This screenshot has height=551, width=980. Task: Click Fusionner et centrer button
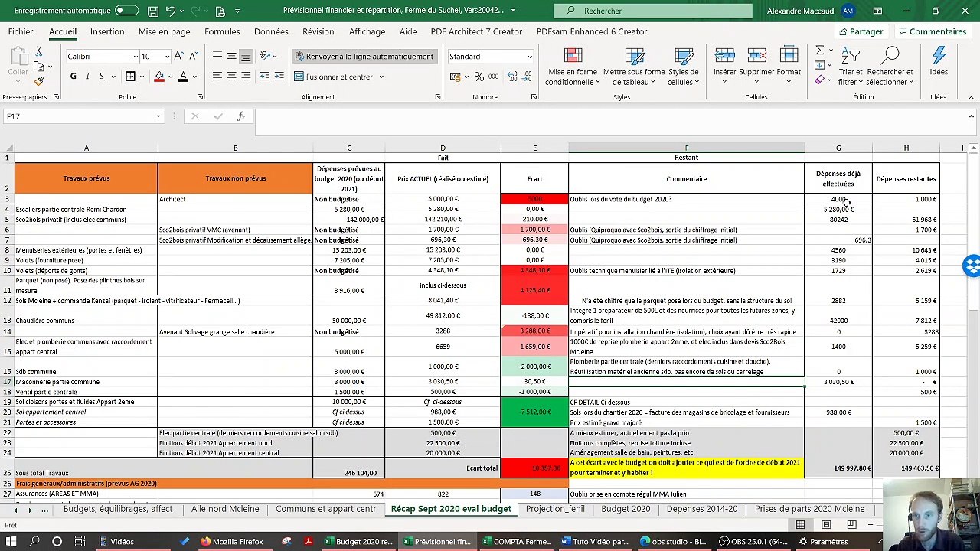[333, 77]
